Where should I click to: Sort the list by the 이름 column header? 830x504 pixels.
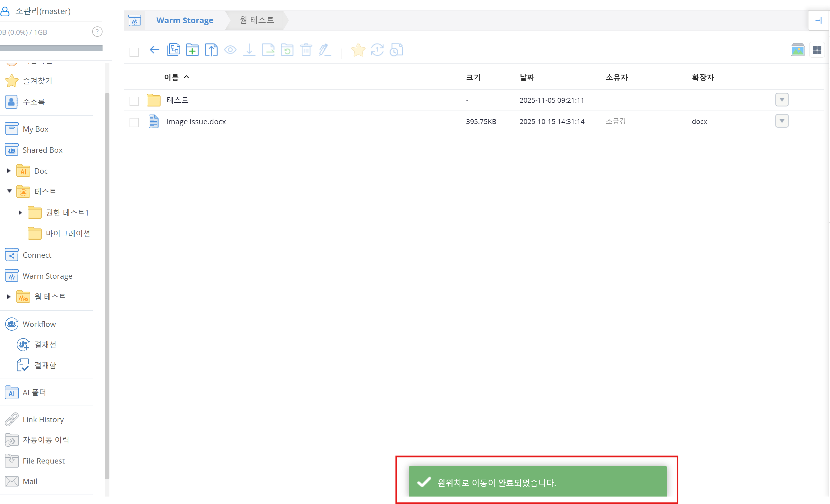pos(171,77)
